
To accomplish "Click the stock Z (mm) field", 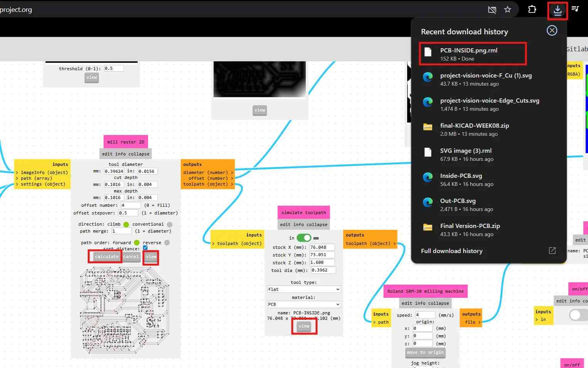I will pyautogui.click(x=322, y=263).
